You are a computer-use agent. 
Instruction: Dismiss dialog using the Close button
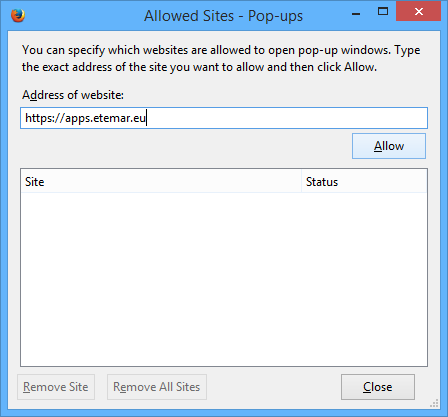tap(378, 387)
